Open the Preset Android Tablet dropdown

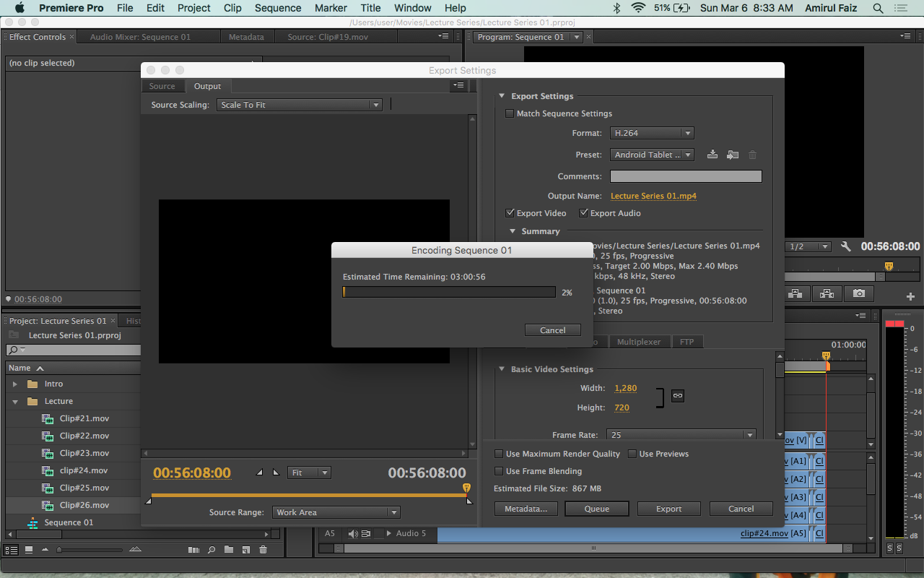[652, 155]
